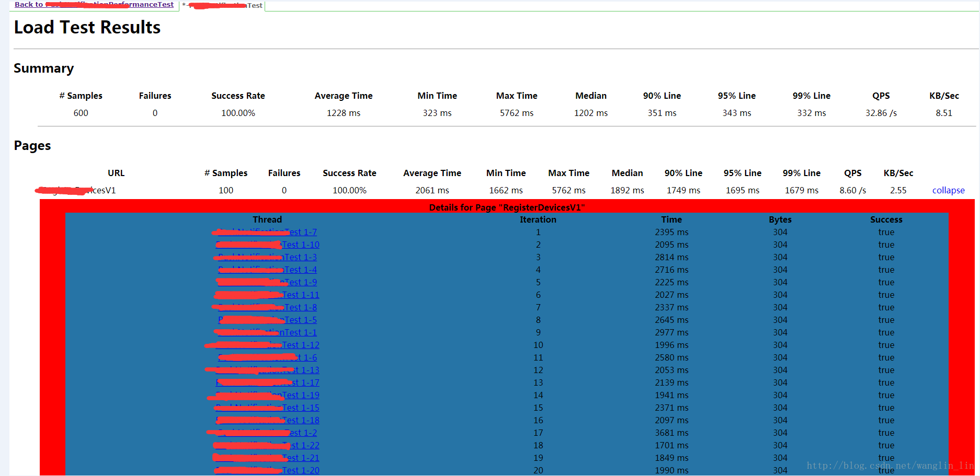
Task: Click time value '2977 ms'
Action: [x=671, y=332]
